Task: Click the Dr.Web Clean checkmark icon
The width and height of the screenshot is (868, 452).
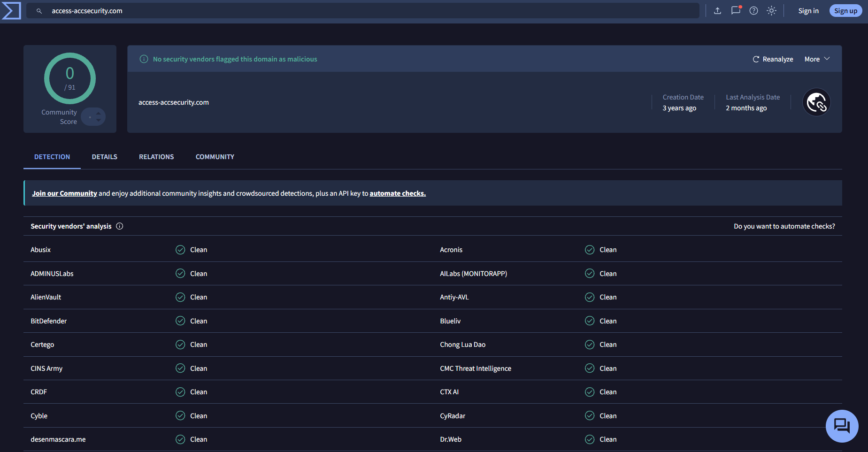Action: pos(590,439)
